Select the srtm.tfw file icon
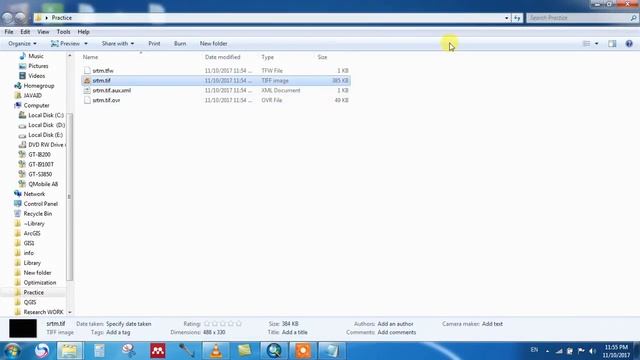Viewport: 640px width, 360px height. tap(87, 71)
